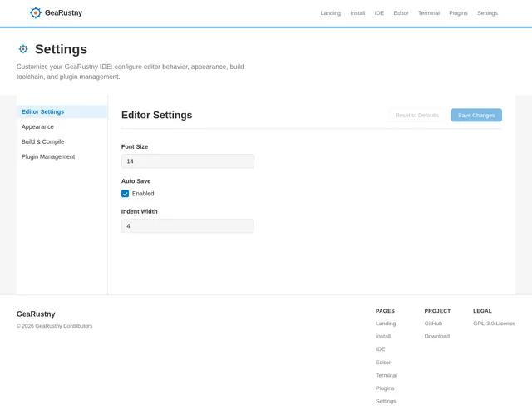Open Plugins in top navigation

pyautogui.click(x=458, y=13)
